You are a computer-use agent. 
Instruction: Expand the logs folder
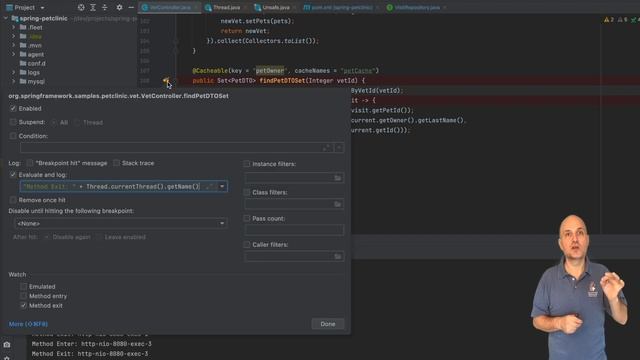coord(13,72)
